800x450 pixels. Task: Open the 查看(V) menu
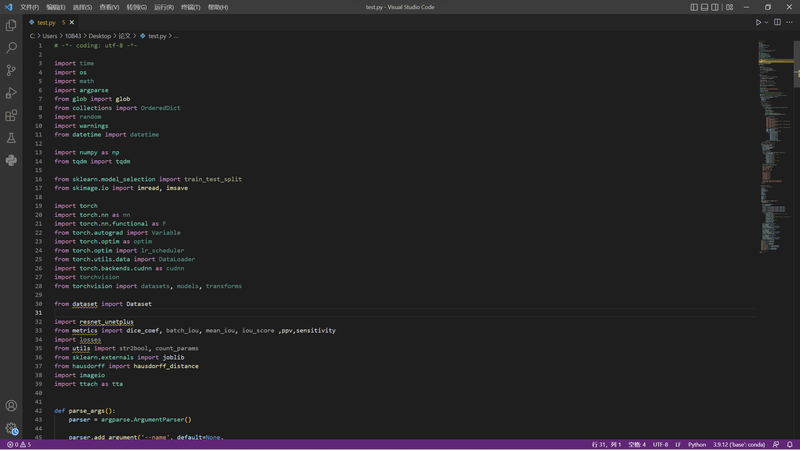click(109, 7)
